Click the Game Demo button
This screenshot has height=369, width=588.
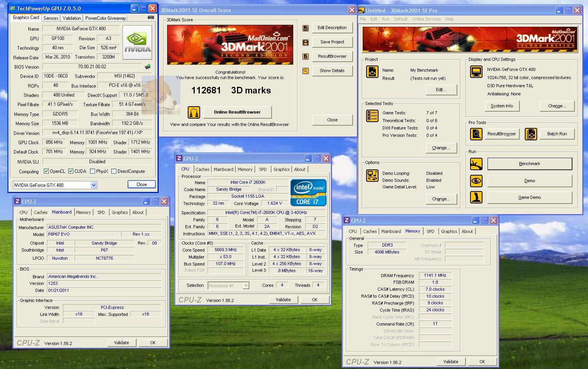coord(529,197)
